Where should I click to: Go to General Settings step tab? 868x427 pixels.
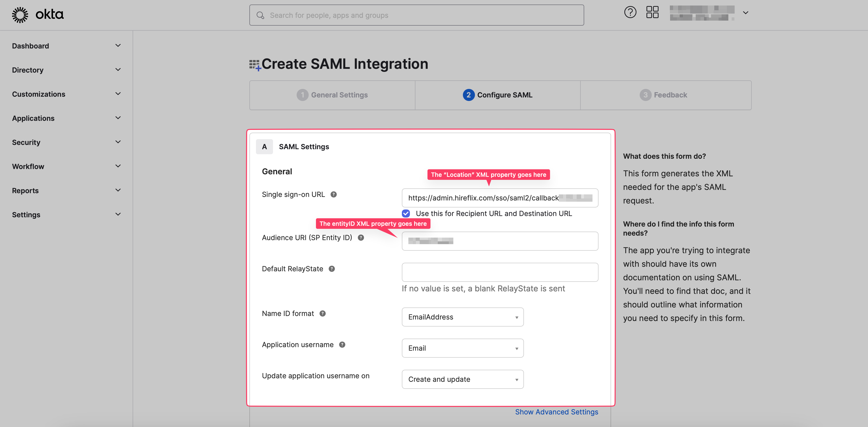pyautogui.click(x=332, y=95)
